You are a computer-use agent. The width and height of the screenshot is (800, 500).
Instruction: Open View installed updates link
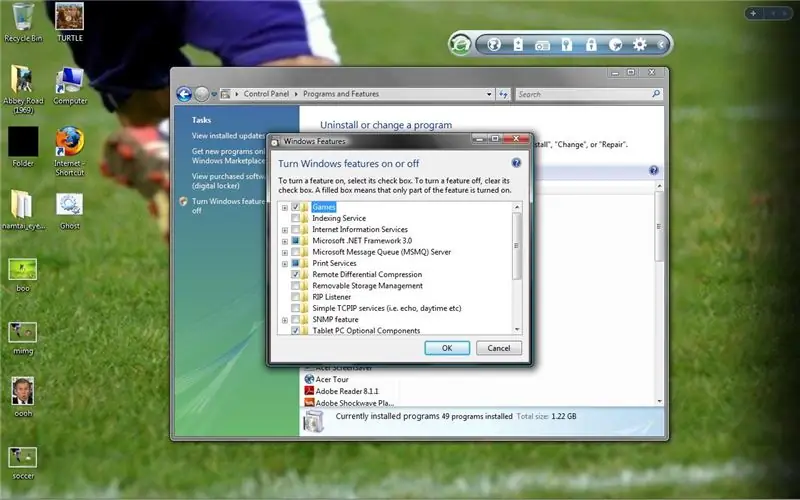[x=228, y=136]
